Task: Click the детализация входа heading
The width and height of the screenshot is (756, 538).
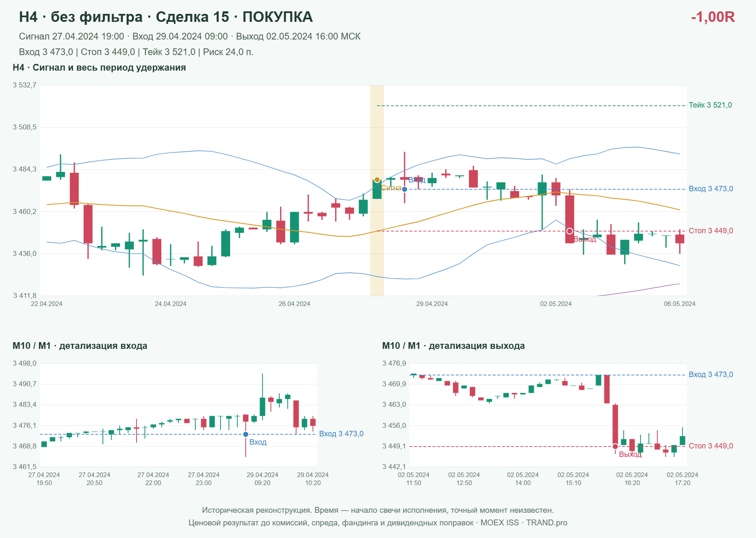Action: coord(80,346)
